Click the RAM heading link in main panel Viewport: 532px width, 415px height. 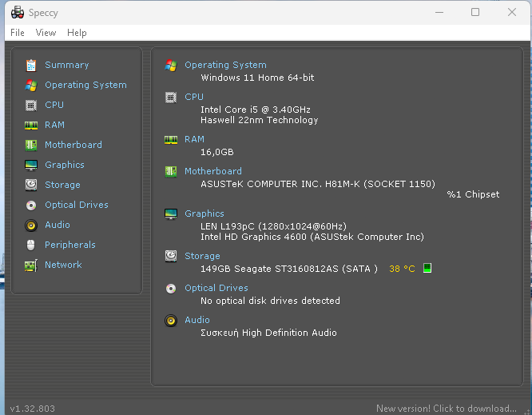point(194,139)
